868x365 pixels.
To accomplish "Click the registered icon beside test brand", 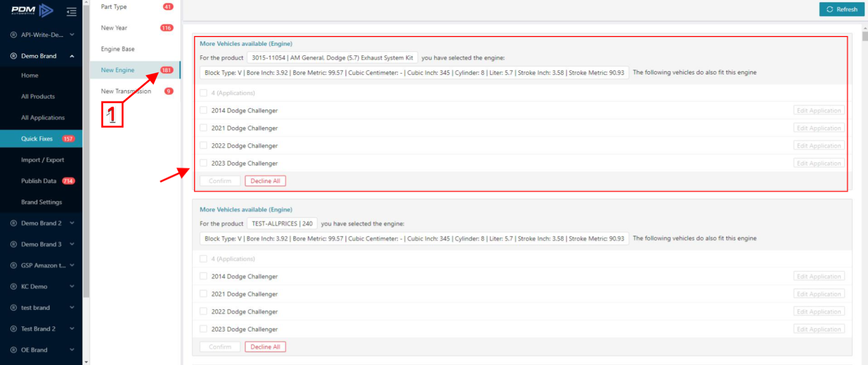I will [13, 308].
